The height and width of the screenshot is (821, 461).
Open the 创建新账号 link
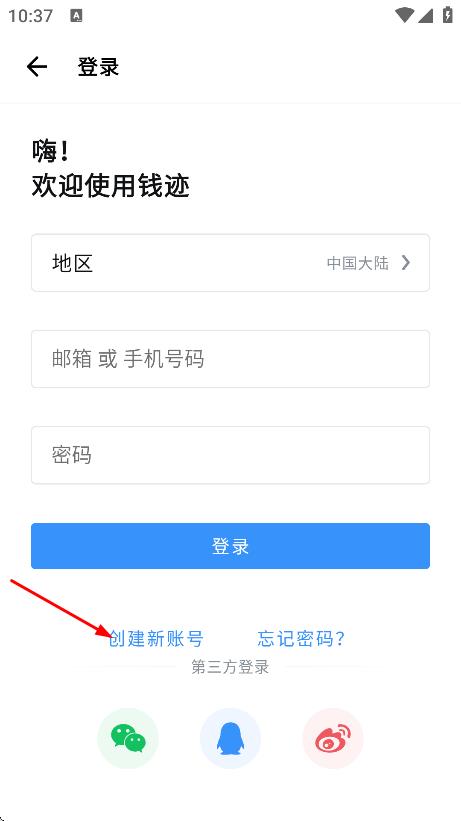pyautogui.click(x=156, y=639)
